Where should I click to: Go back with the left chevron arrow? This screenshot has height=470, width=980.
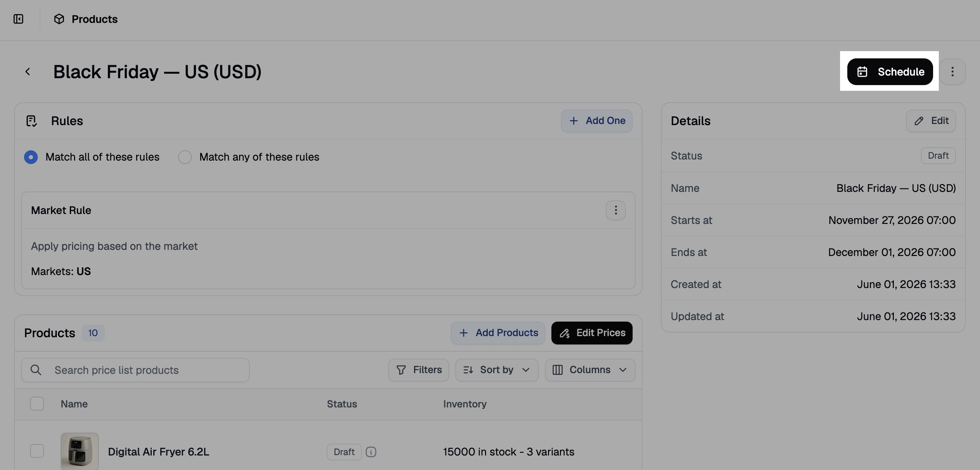pyautogui.click(x=27, y=72)
